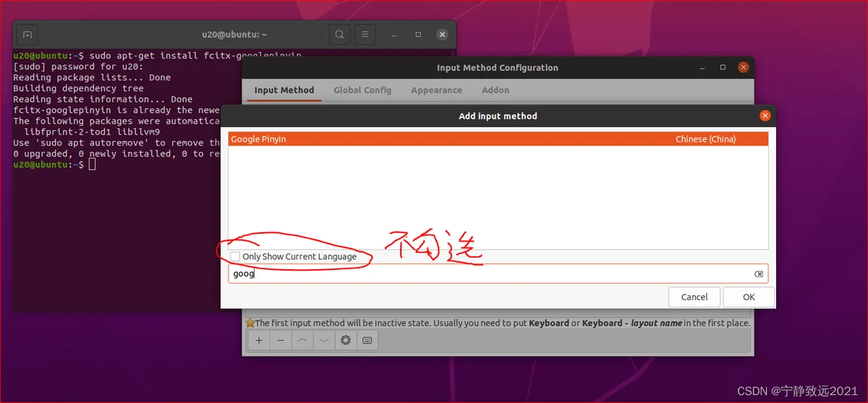Click Add input method dialog title
This screenshot has height=403, width=868.
click(x=498, y=116)
